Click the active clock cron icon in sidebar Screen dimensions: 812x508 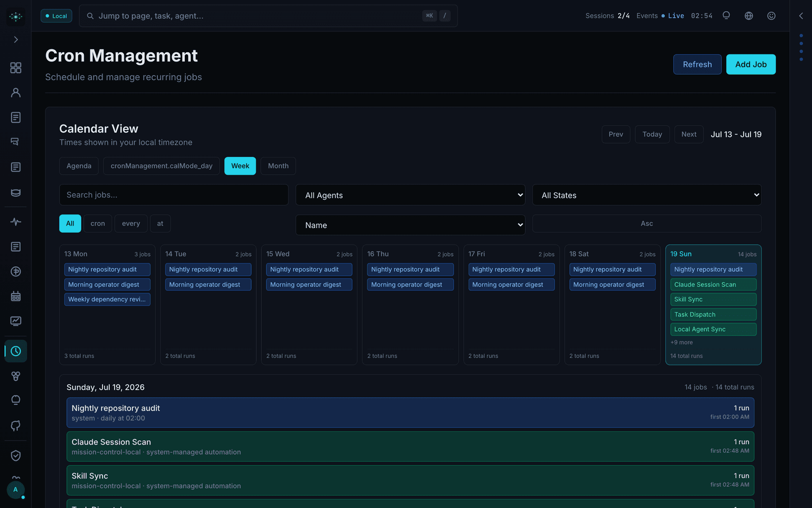click(16, 351)
